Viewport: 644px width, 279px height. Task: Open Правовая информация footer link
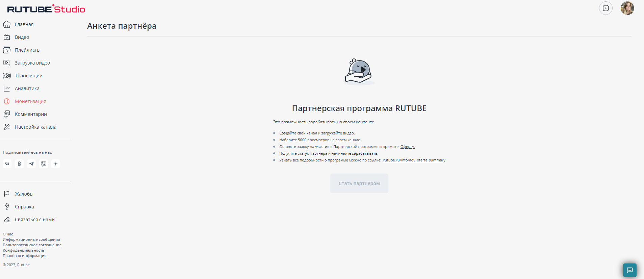(25, 256)
